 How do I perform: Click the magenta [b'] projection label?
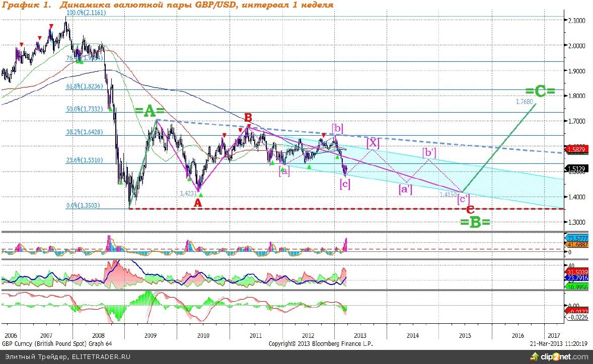(428, 152)
